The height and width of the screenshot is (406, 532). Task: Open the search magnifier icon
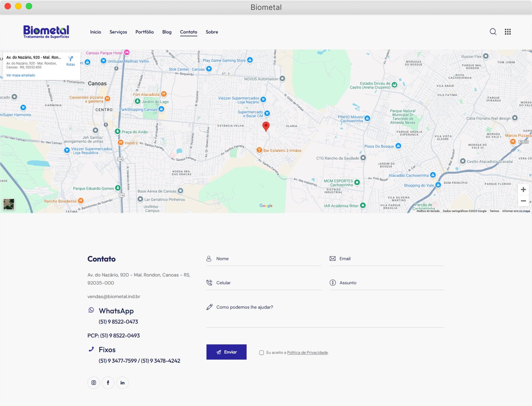pyautogui.click(x=493, y=32)
